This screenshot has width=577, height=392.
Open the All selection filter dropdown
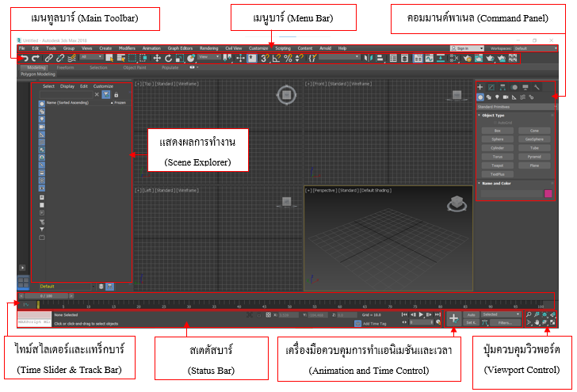click(x=91, y=57)
